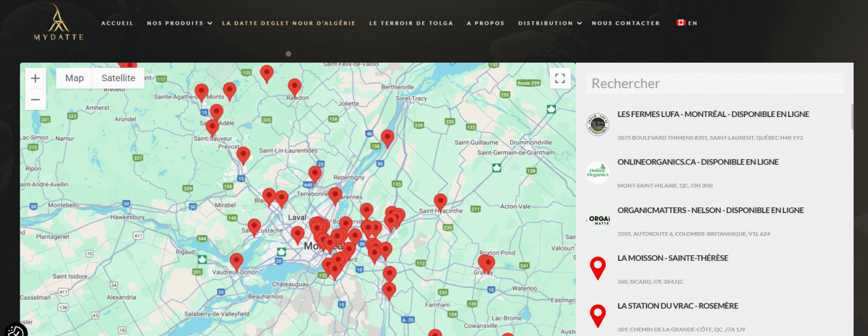This screenshot has width=868, height=336.
Task: Switch to the default Map view
Action: click(75, 78)
